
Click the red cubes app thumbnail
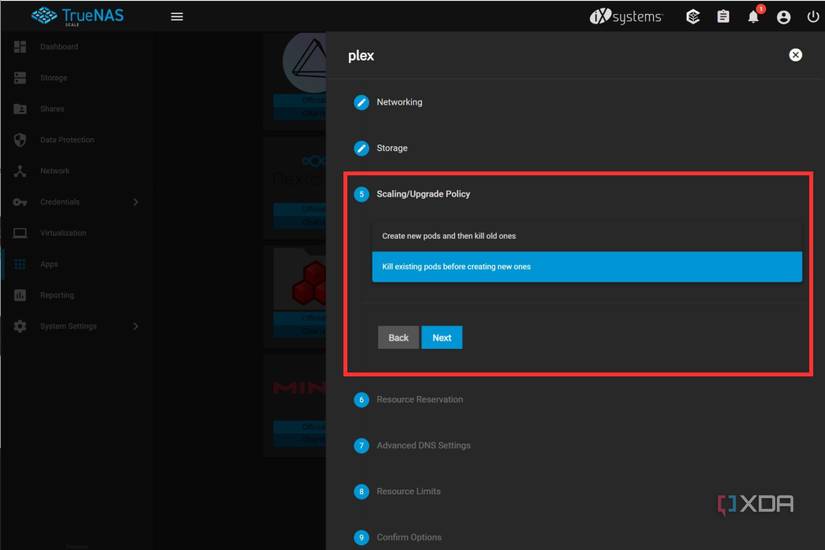309,283
